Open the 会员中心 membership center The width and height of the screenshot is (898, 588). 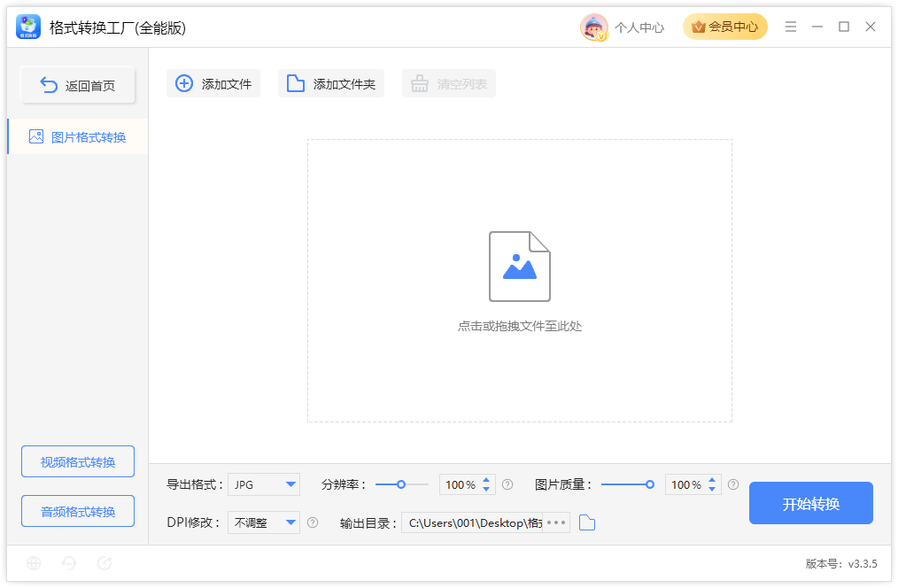point(725,27)
